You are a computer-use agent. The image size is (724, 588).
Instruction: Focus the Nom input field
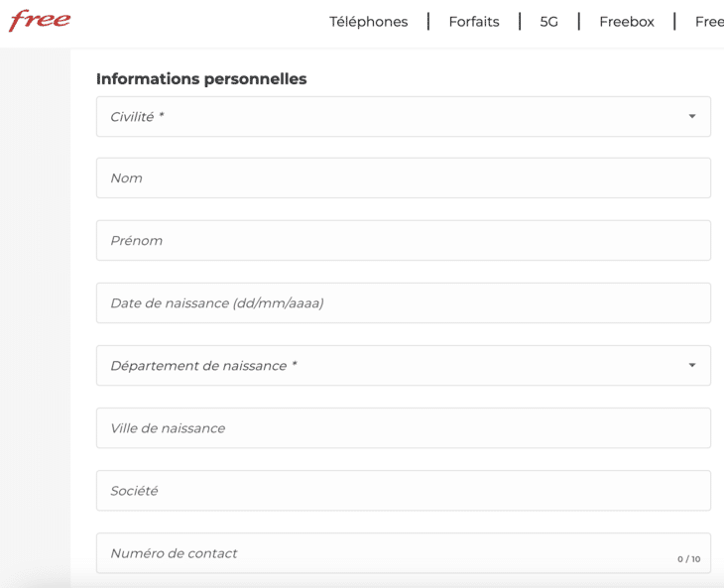point(403,178)
